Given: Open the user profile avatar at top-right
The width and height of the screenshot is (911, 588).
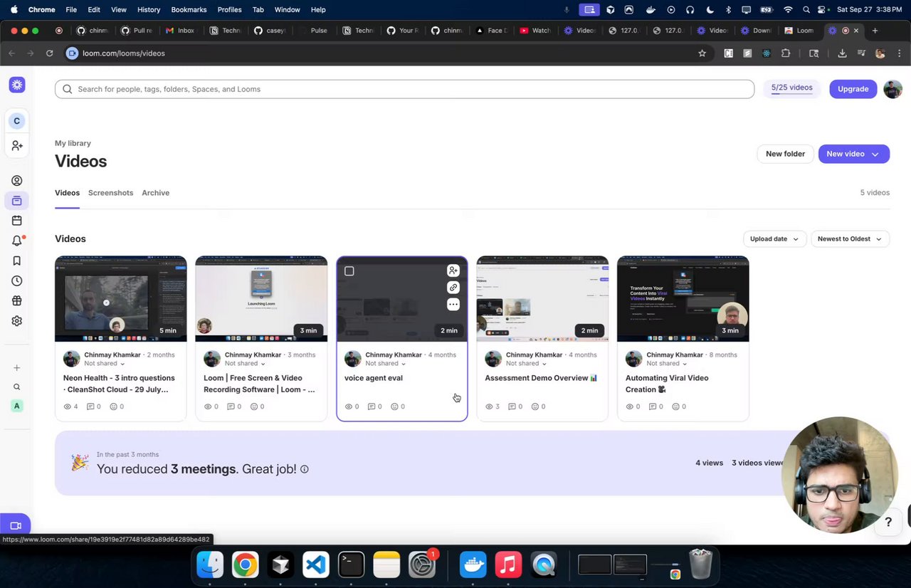Looking at the screenshot, I should pos(892,89).
